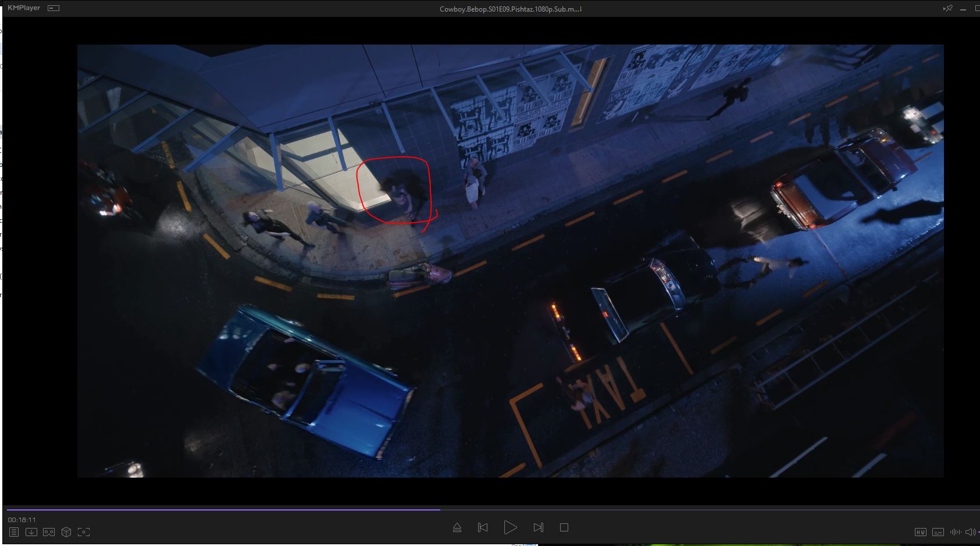Toggle subtitles display

point(938,532)
